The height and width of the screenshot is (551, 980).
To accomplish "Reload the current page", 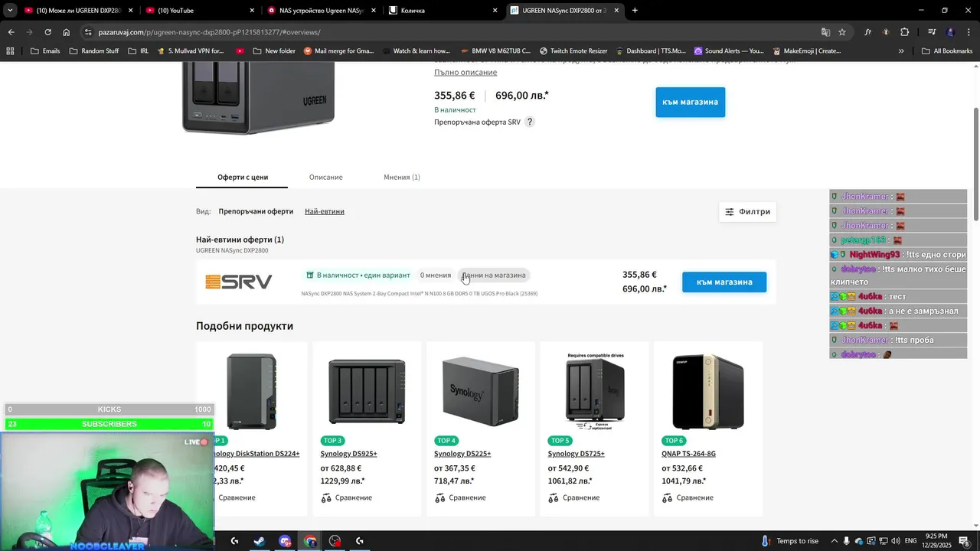I will click(47, 32).
